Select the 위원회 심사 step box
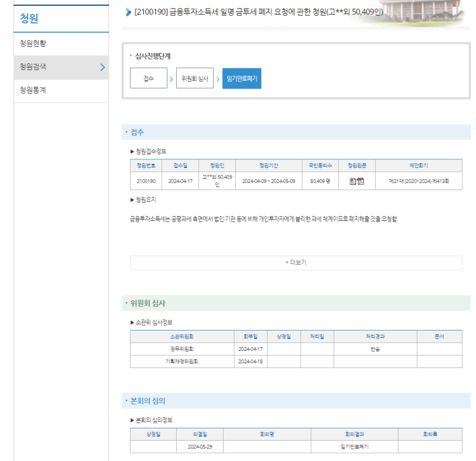476x461 pixels. tap(195, 79)
